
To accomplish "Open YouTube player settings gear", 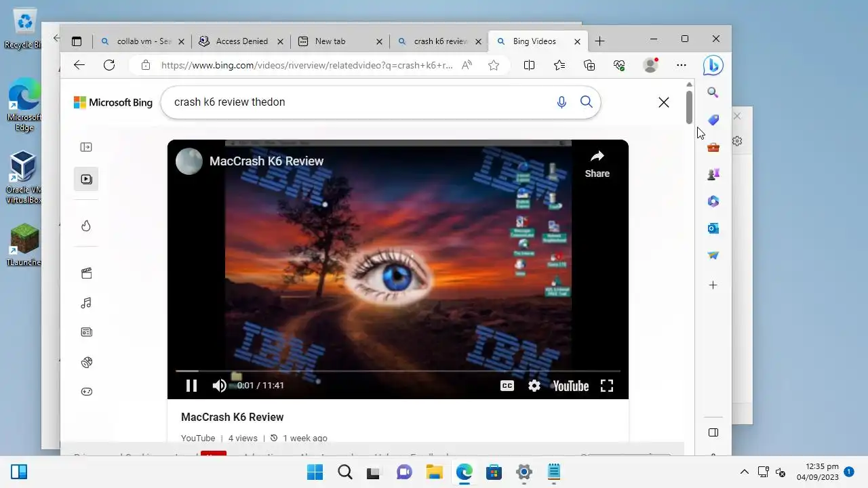I will (534, 386).
